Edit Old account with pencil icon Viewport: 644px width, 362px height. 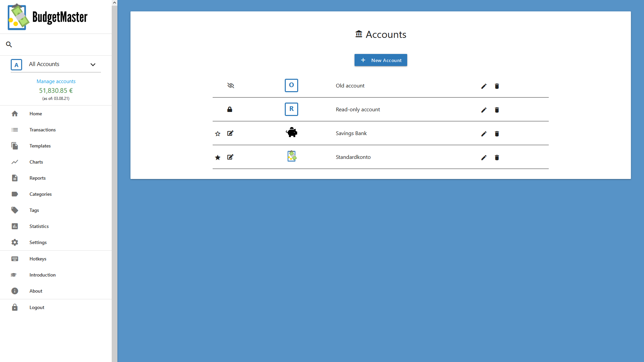[x=484, y=86]
